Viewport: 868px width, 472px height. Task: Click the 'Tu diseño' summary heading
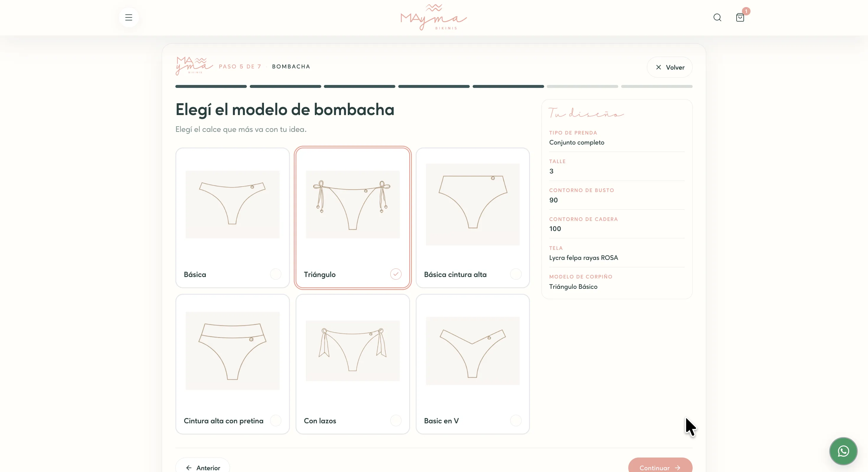586,113
